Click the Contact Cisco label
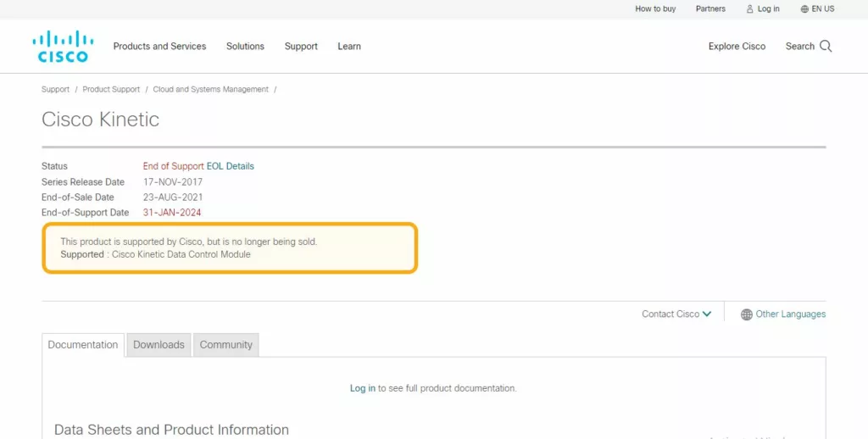This screenshot has width=868, height=439. pos(670,314)
